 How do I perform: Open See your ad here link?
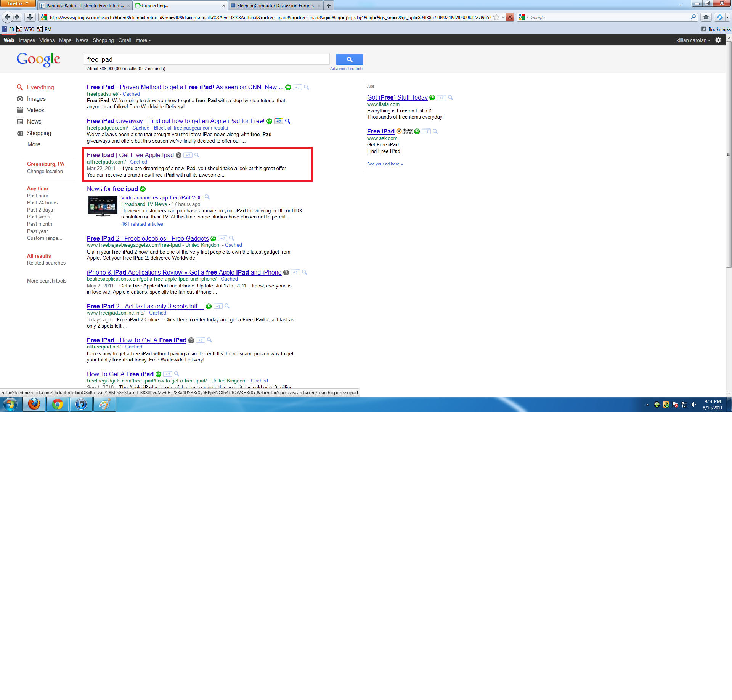tap(385, 164)
